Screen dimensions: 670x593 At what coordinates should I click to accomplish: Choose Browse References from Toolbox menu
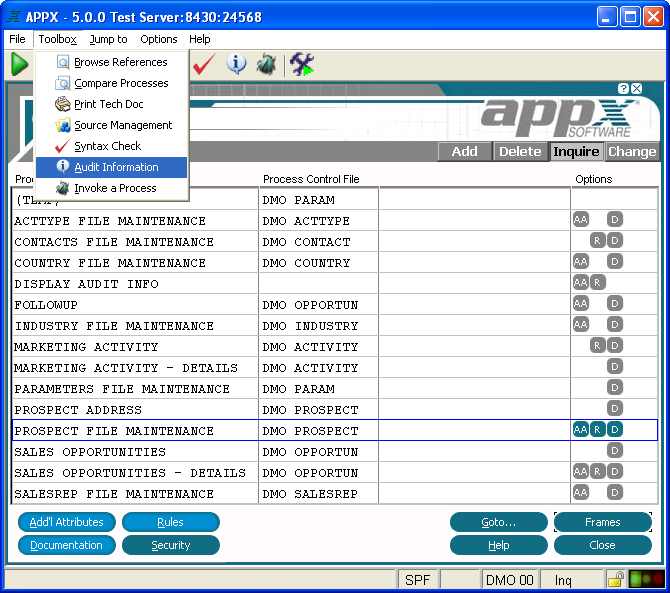(112, 62)
